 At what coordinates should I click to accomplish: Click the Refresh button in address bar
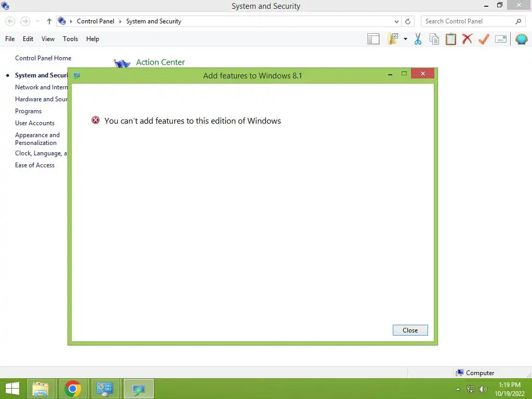(408, 21)
